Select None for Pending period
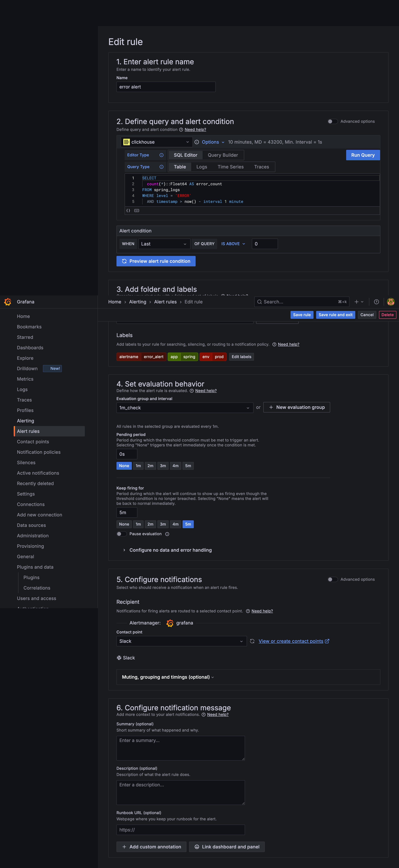The image size is (399, 868). (124, 466)
